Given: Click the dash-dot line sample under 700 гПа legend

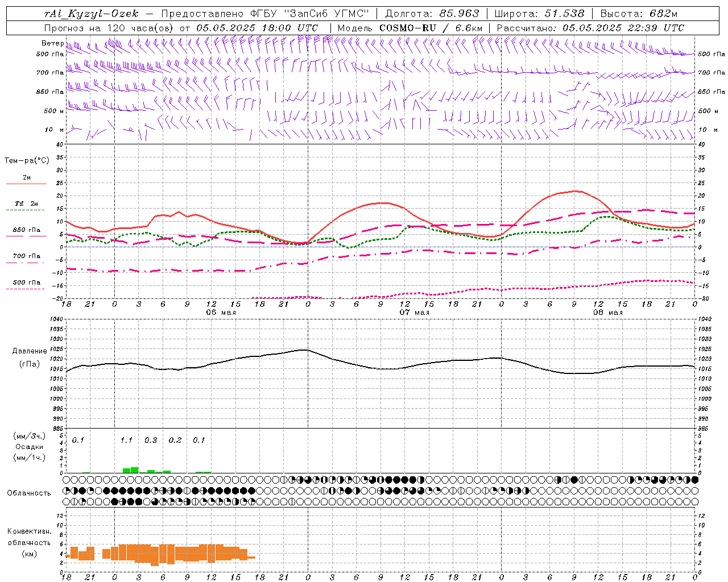Looking at the screenshot, I should coord(26,263).
